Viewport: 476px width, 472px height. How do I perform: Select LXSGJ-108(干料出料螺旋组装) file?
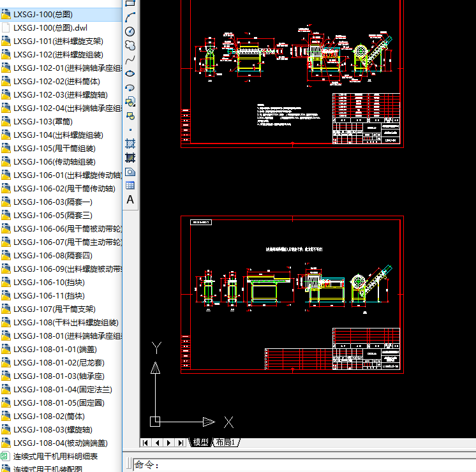click(66, 322)
